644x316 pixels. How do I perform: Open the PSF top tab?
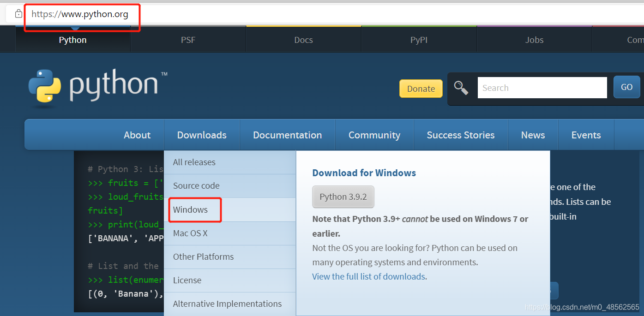tap(188, 40)
